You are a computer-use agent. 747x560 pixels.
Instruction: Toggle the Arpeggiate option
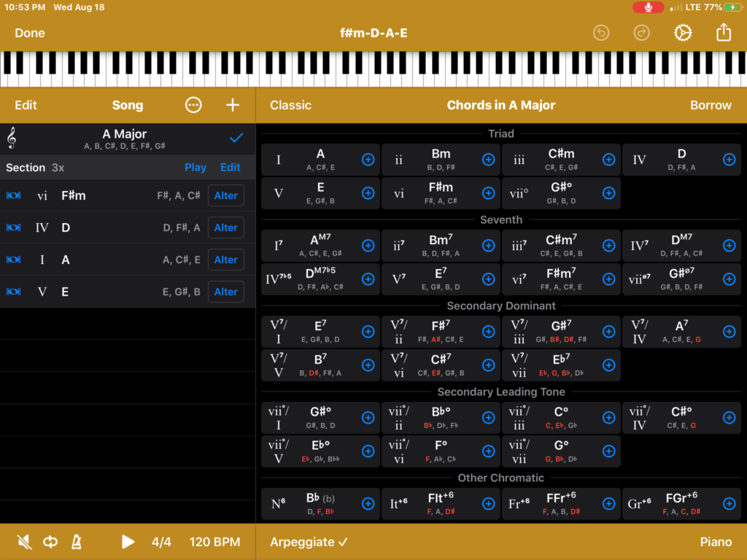click(x=309, y=542)
